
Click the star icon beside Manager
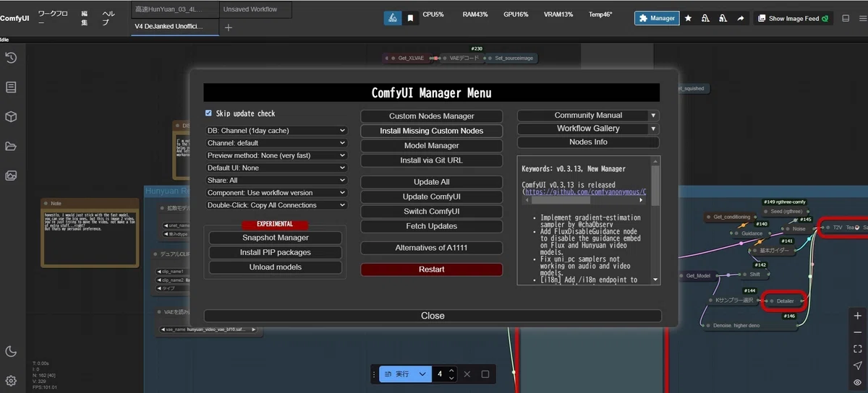tap(688, 18)
